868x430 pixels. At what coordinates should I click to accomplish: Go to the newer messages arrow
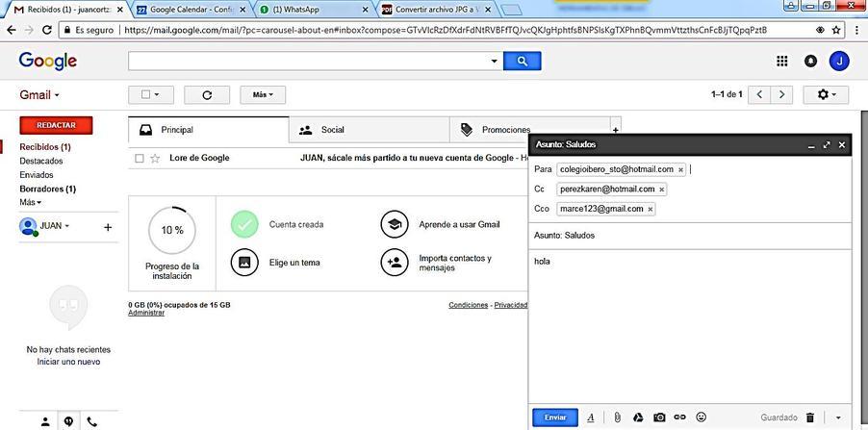[x=759, y=94]
